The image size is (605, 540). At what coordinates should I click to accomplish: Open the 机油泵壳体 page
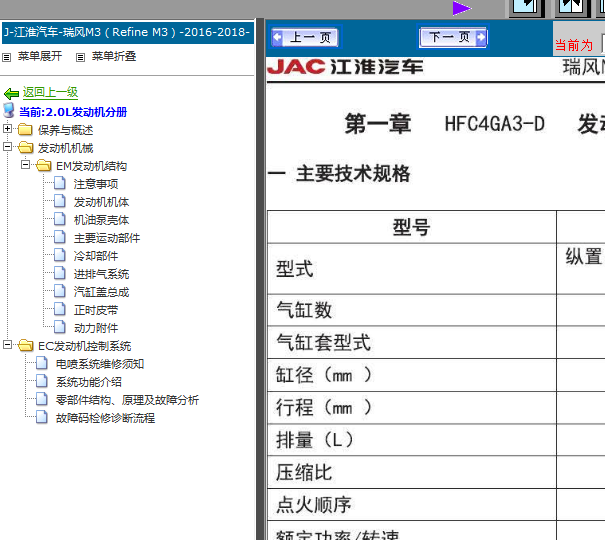pyautogui.click(x=101, y=220)
